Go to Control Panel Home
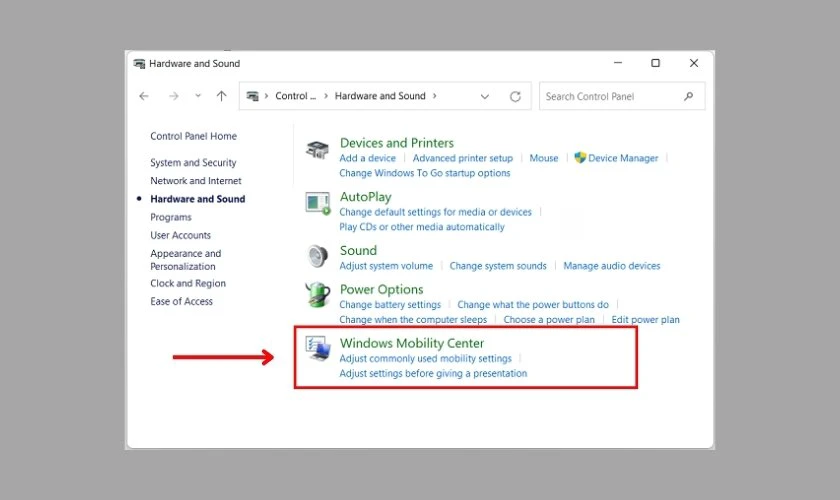The image size is (840, 500). tap(193, 136)
